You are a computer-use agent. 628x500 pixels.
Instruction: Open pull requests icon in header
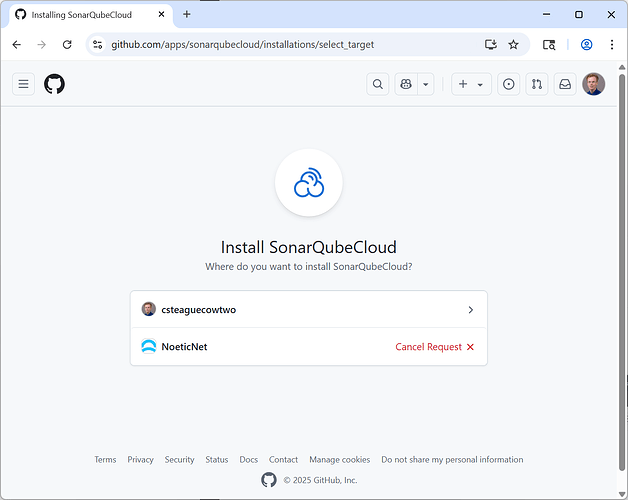tap(537, 84)
